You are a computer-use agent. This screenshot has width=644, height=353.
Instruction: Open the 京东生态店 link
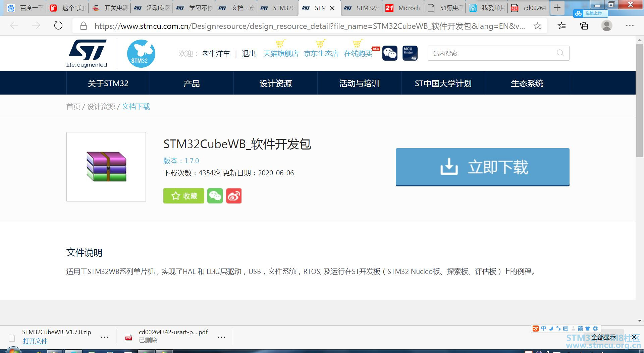coord(321,54)
